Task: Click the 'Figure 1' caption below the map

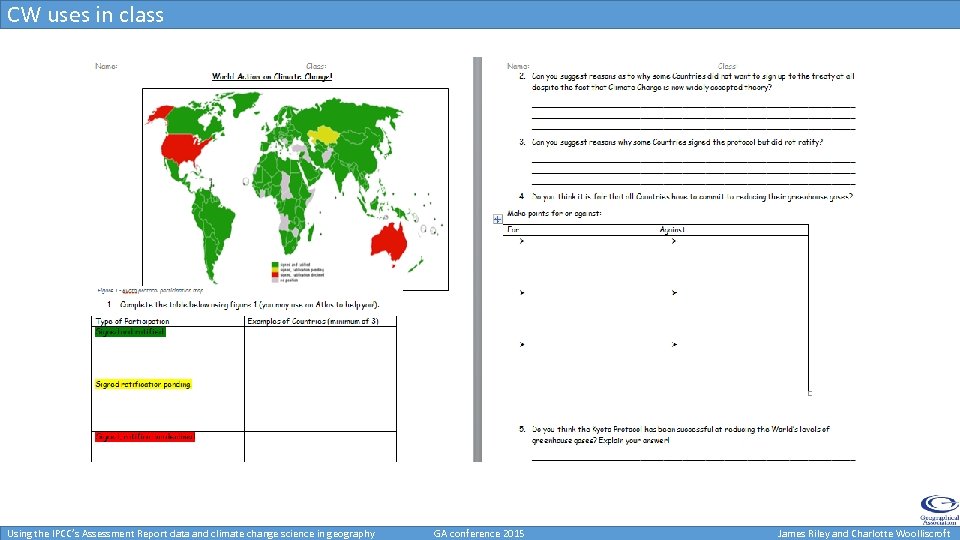Action: (x=150, y=290)
